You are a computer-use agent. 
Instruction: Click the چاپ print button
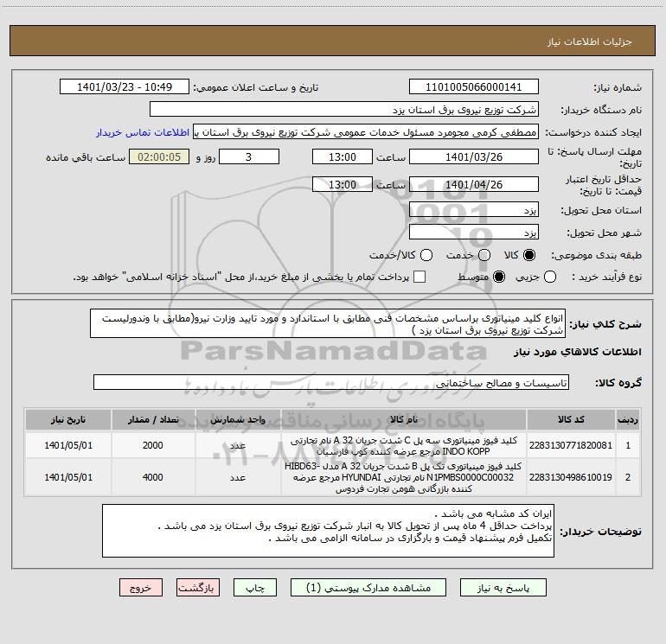255,588
